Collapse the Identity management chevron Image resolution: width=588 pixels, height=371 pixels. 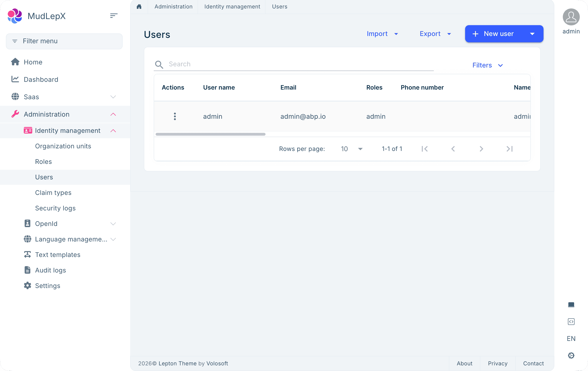113,131
